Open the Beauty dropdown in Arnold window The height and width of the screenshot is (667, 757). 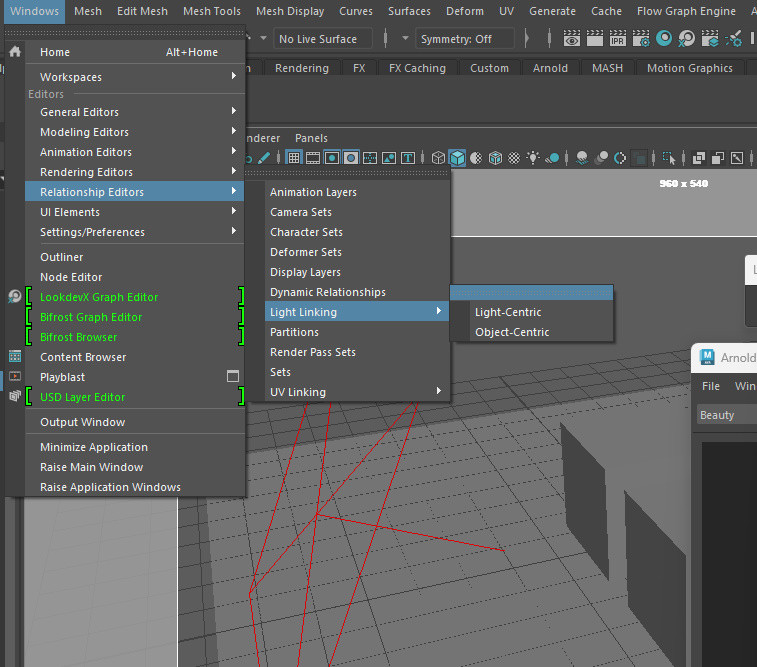(x=727, y=415)
